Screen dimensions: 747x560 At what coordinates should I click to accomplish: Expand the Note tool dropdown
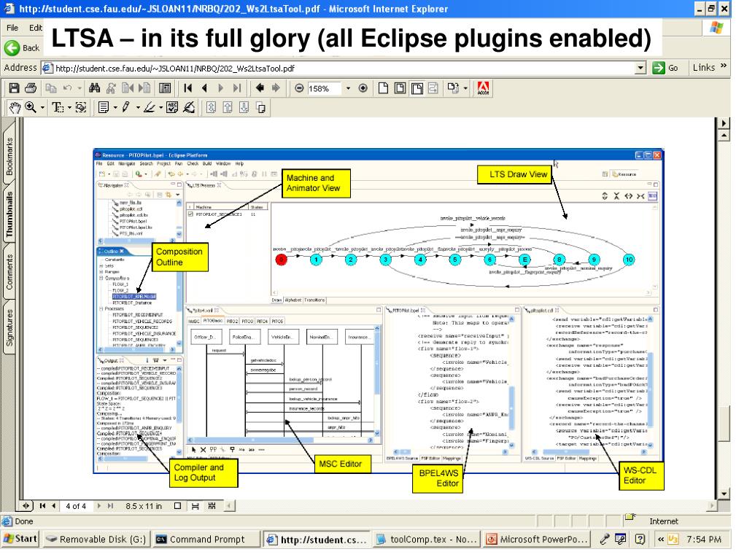coord(115,108)
